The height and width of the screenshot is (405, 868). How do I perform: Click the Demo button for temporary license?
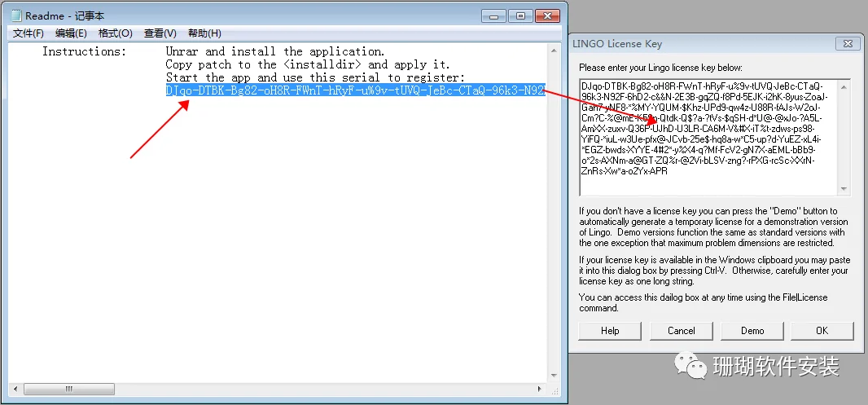[752, 331]
